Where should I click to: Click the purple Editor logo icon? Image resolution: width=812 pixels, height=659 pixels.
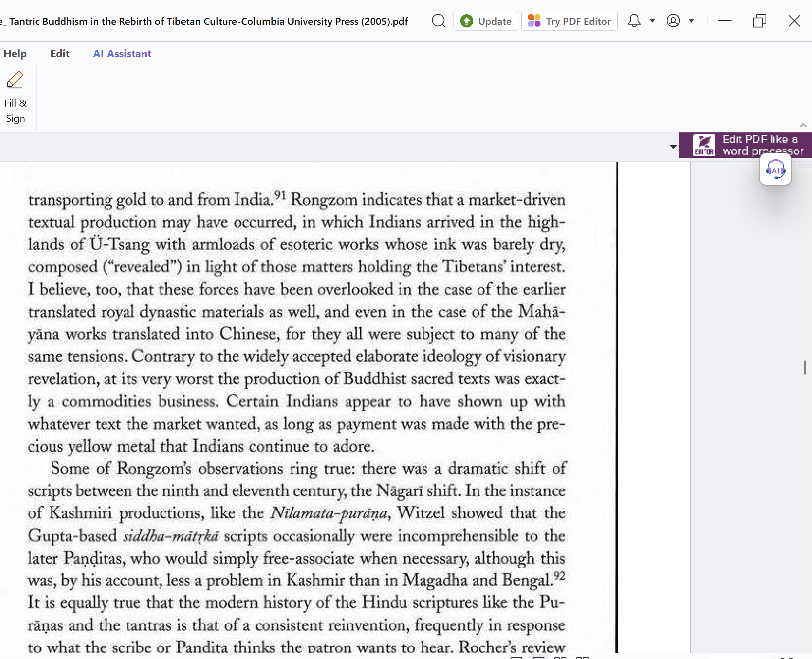[x=704, y=145]
